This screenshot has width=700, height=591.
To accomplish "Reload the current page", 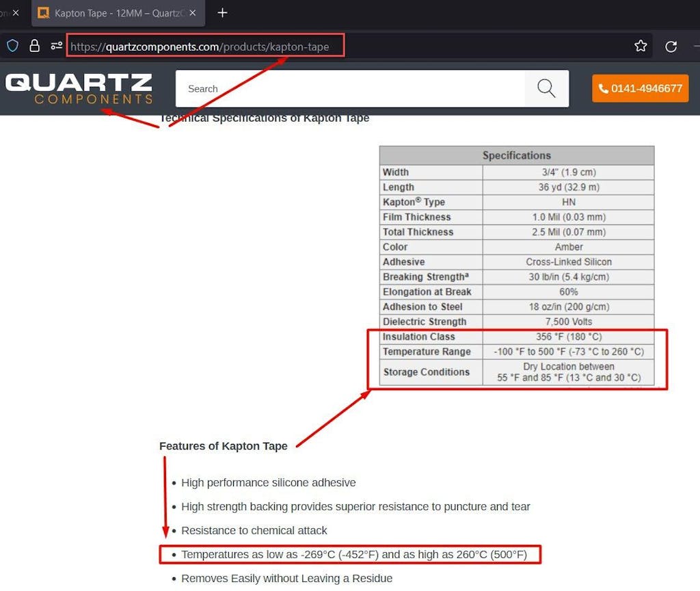I will coord(671,46).
